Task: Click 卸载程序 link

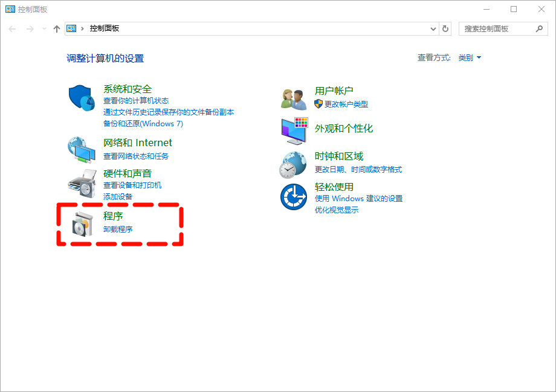Action: pos(118,230)
